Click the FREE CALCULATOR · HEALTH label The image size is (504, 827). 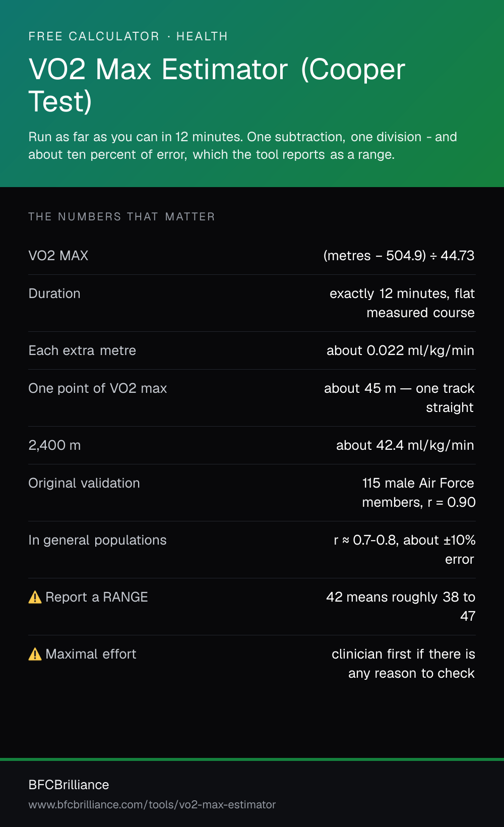[128, 36]
